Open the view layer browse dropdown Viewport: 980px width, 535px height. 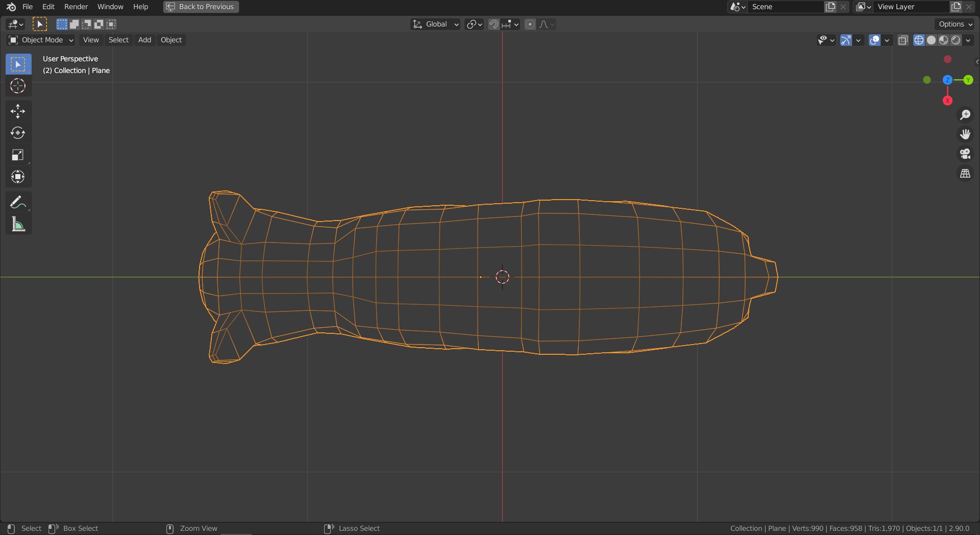864,7
